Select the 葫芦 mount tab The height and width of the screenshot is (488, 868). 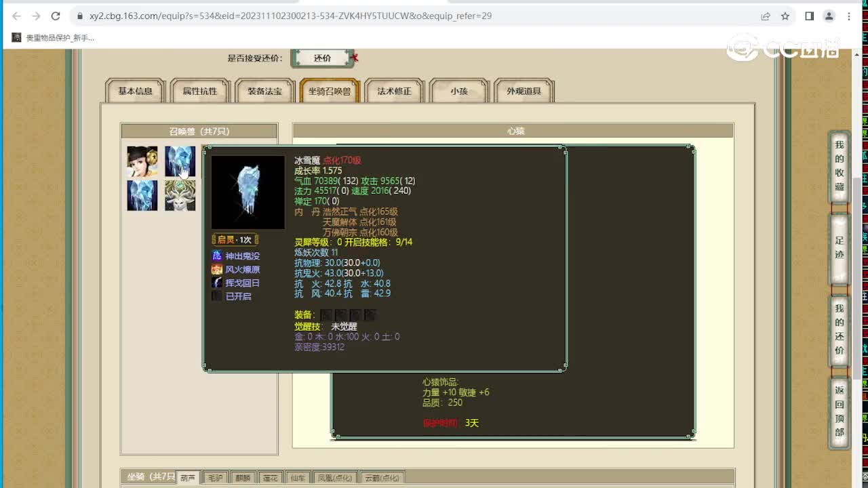(x=188, y=478)
